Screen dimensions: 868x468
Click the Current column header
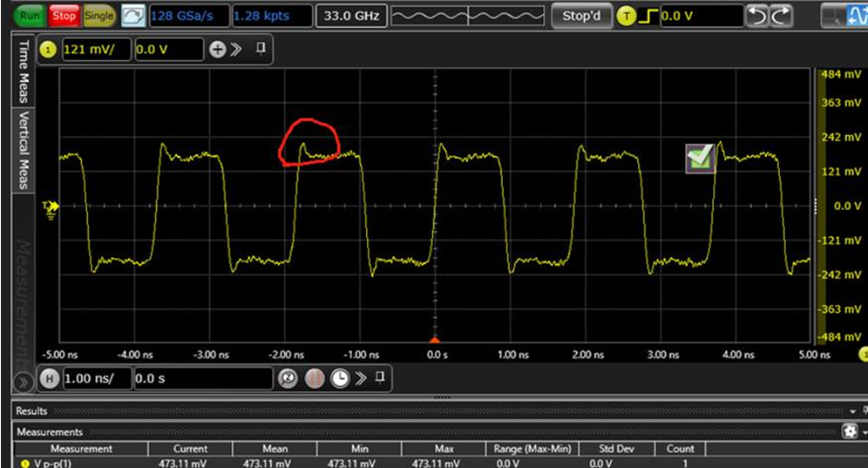click(x=191, y=449)
